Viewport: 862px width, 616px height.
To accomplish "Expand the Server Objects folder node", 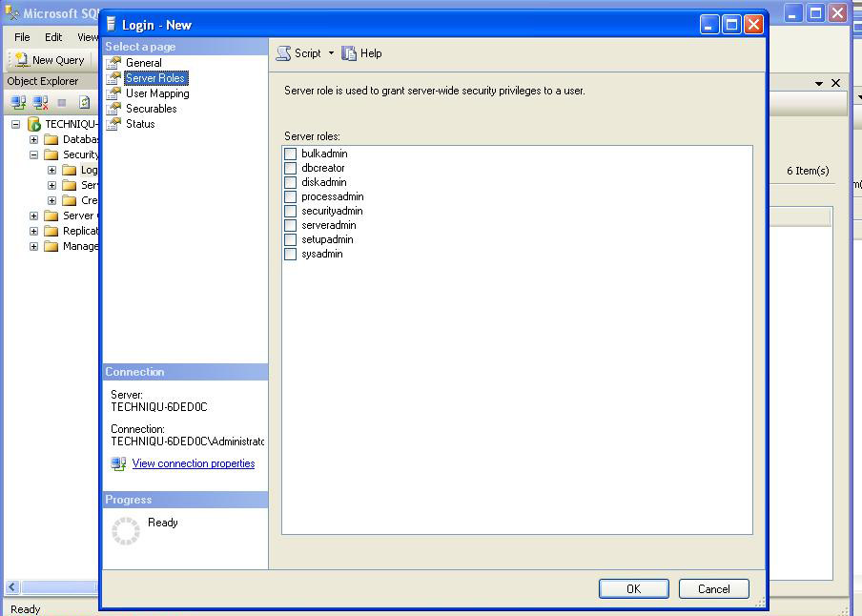I will pyautogui.click(x=34, y=216).
